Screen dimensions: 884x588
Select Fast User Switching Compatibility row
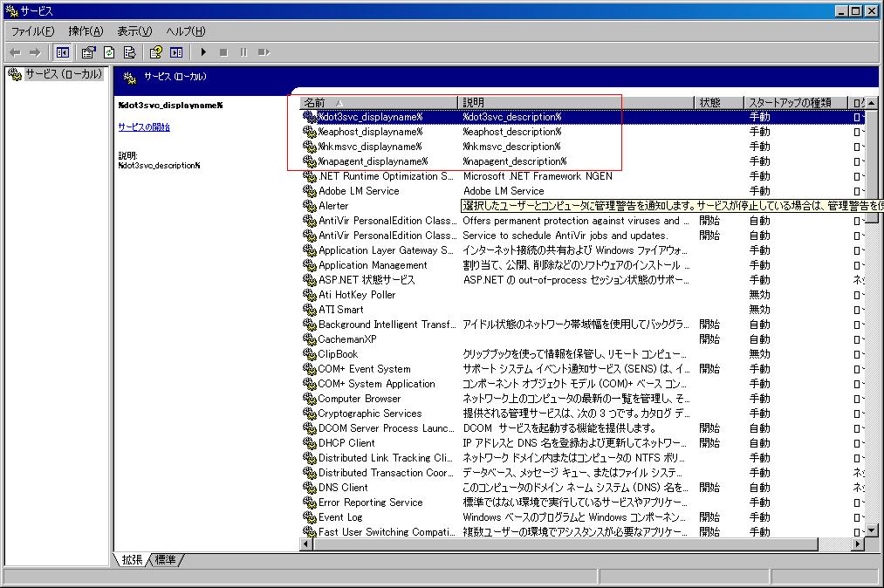click(582, 532)
